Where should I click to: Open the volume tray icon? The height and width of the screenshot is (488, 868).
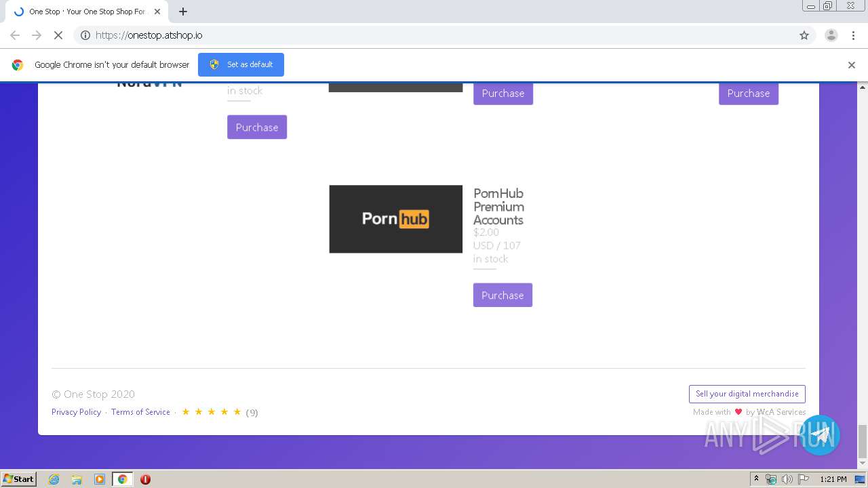pyautogui.click(x=787, y=479)
